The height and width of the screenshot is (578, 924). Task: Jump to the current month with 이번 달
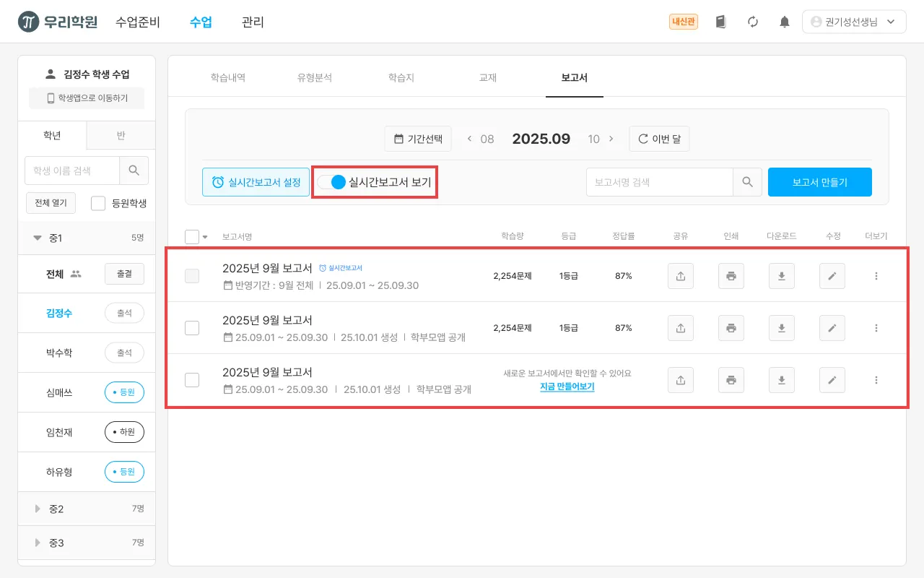[x=659, y=139]
